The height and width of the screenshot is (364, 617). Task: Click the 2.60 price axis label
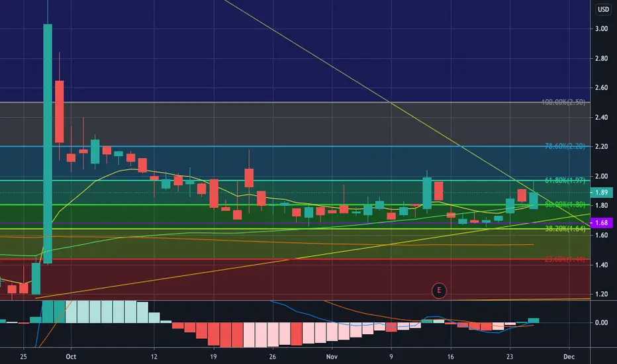(601, 88)
